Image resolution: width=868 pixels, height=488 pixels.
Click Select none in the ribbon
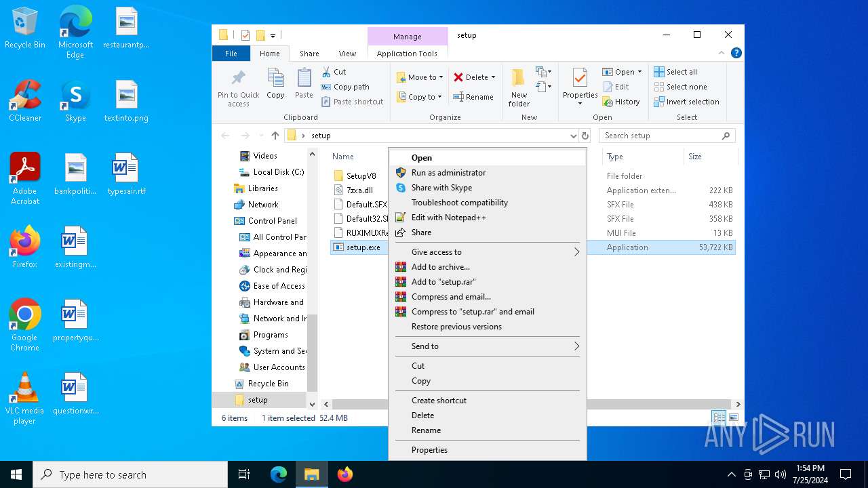pyautogui.click(x=680, y=87)
